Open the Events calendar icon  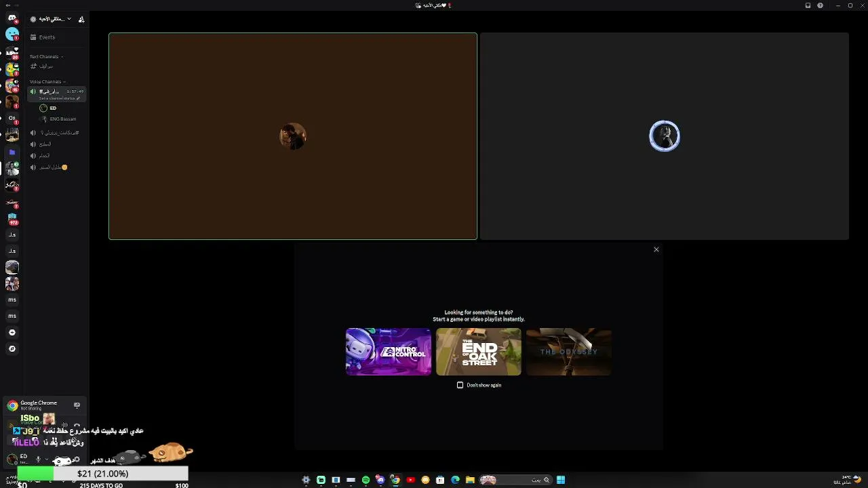33,37
